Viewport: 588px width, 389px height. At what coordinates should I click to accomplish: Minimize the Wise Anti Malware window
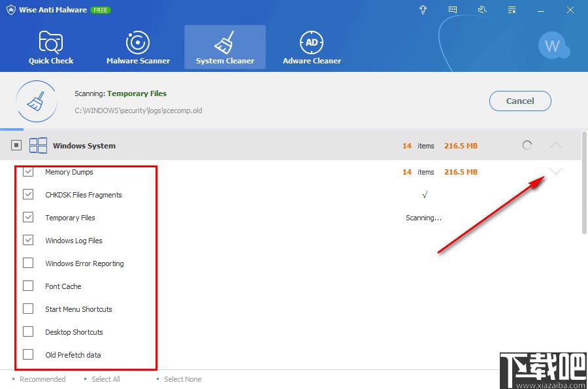[541, 10]
